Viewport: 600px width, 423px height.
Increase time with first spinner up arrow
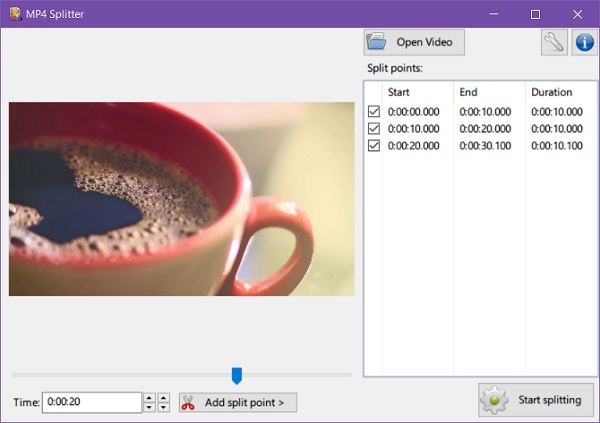click(149, 398)
